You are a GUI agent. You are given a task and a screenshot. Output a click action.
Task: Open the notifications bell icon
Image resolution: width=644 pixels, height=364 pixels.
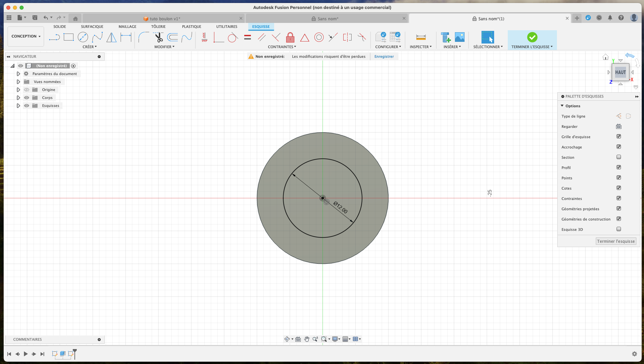click(x=610, y=18)
